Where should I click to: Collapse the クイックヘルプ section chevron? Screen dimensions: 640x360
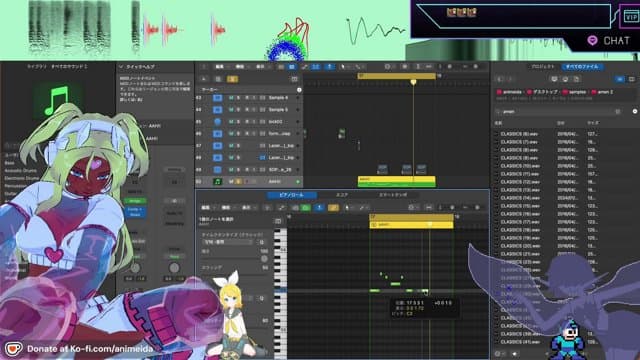pos(121,67)
